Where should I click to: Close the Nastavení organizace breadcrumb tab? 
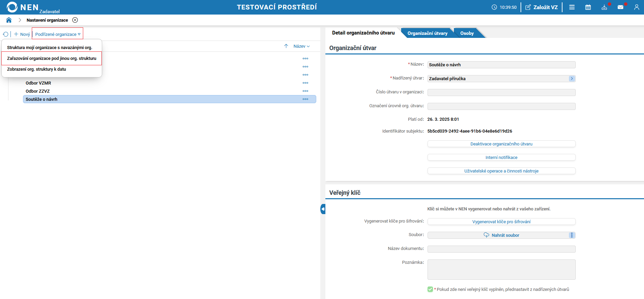75,20
